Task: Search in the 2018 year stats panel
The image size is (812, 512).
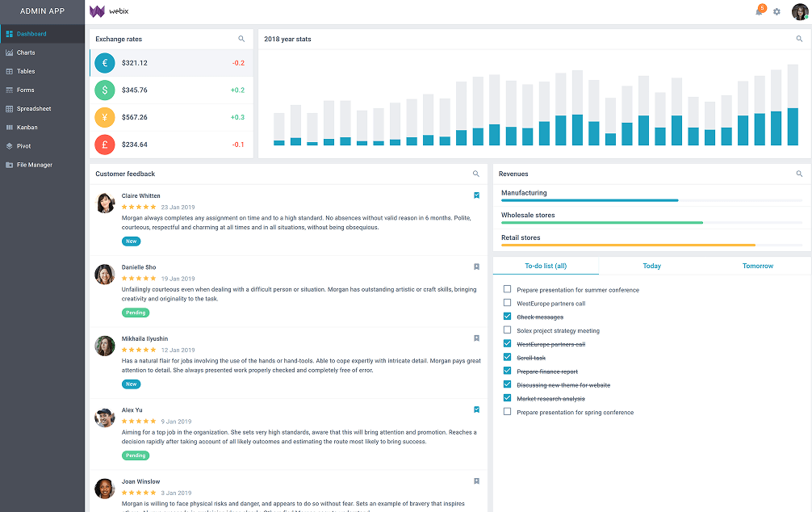Action: pos(800,39)
